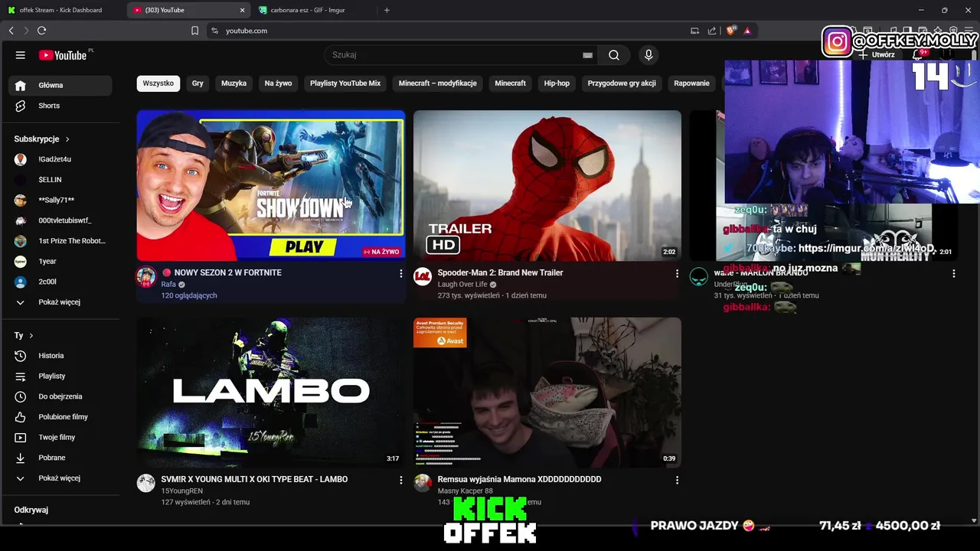Select Minecraft – modyfikacje chip
Screen dimensions: 980x551
[437, 83]
